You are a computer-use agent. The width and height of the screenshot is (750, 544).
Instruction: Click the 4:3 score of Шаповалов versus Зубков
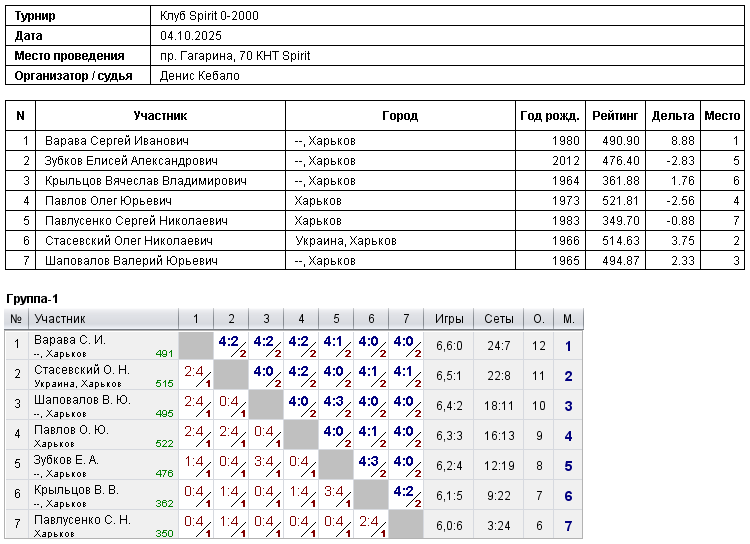pos(333,401)
